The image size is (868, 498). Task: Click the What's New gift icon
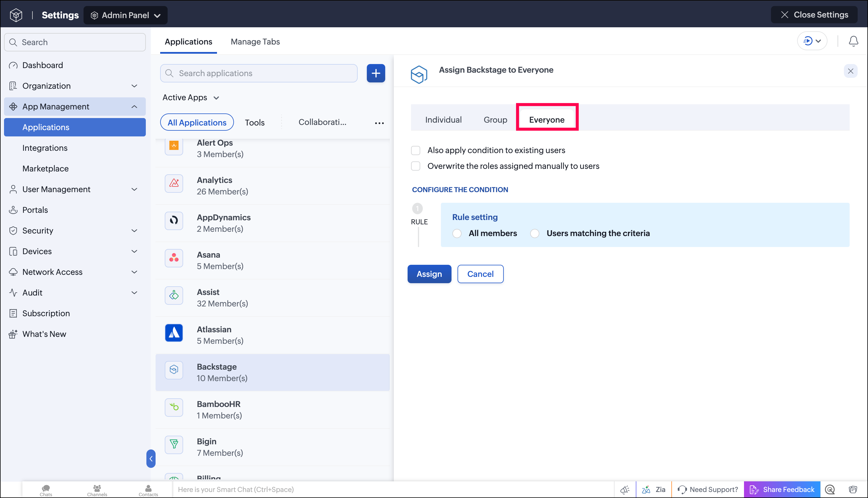(x=13, y=334)
